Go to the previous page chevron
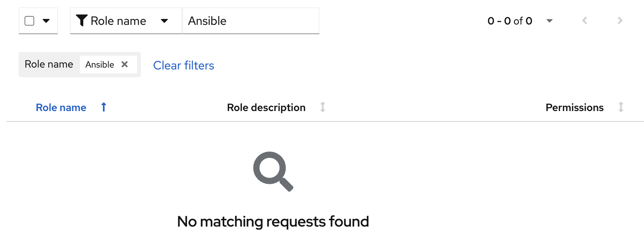 (585, 21)
